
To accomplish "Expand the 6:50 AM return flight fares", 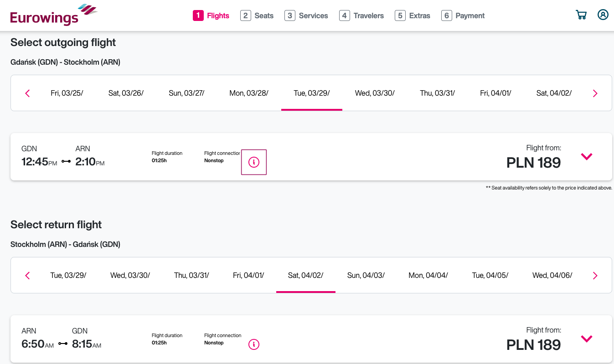I will [x=587, y=338].
